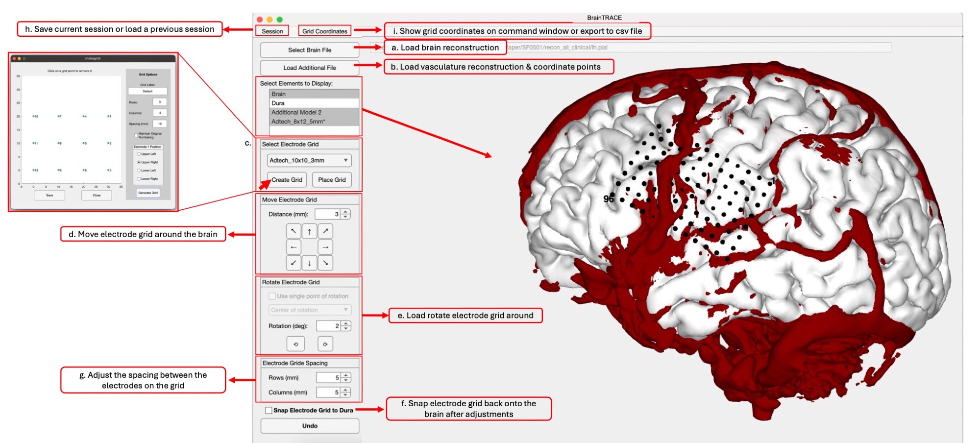Click the Select Brain File button

[x=309, y=50]
